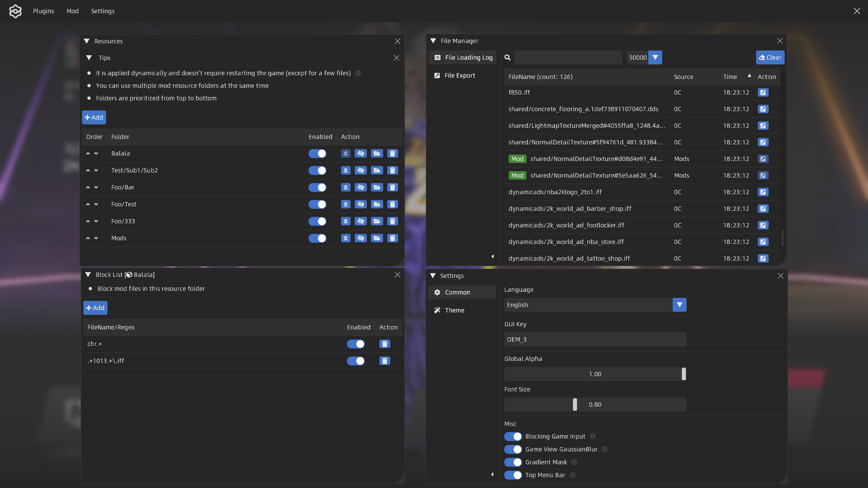The height and width of the screenshot is (488, 868).
Task: Delete the Balala resource folder
Action: 392,154
